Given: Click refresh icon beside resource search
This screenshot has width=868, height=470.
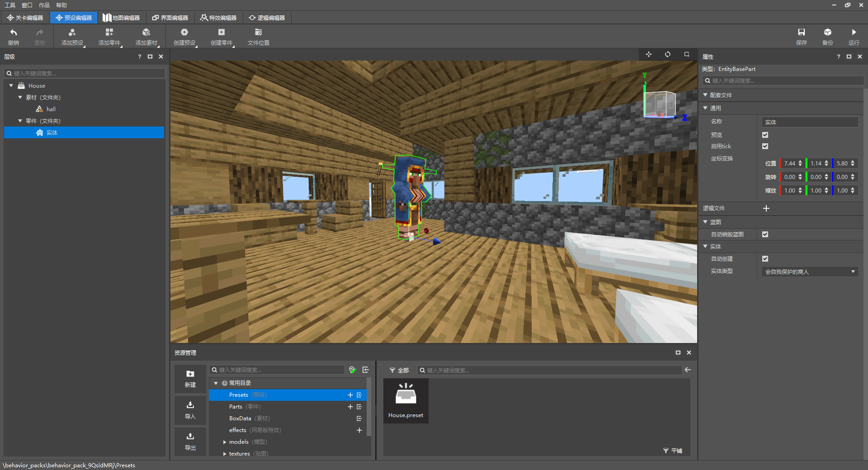Looking at the screenshot, I should point(353,370).
